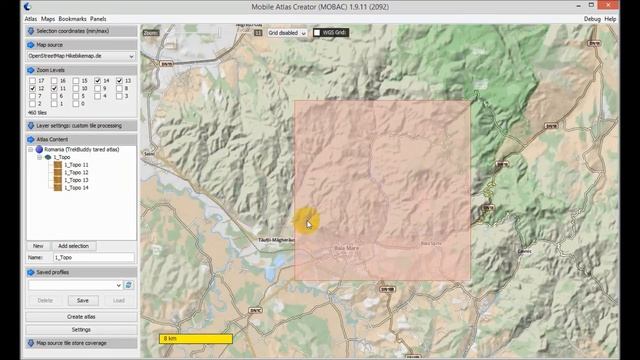Open the map source dropdown OpenStreetMap Hikebikemap.de
Image resolution: width=640 pixels, height=360 pixels.
click(81, 56)
